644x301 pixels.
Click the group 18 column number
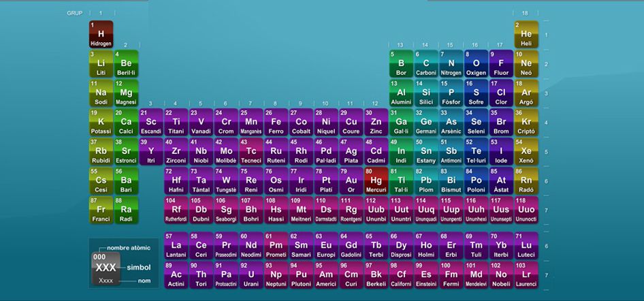[x=525, y=13]
